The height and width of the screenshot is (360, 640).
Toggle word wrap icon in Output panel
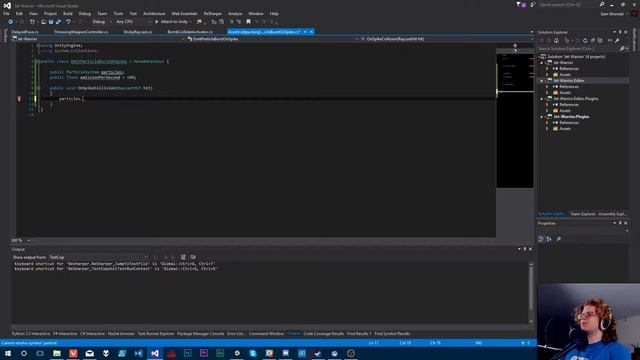pyautogui.click(x=193, y=257)
